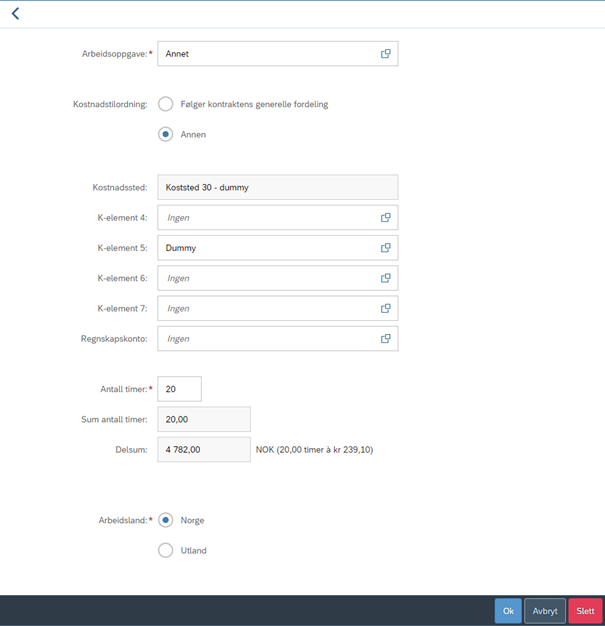Click the text 'NOK (20,00 timer à kr 239,10)'
This screenshot has width=605, height=626.
point(314,450)
